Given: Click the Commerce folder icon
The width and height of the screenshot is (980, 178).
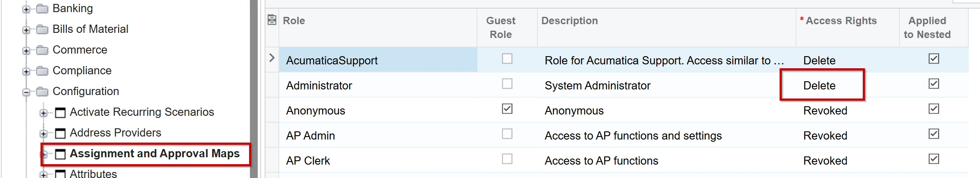Looking at the screenshot, I should [x=42, y=50].
